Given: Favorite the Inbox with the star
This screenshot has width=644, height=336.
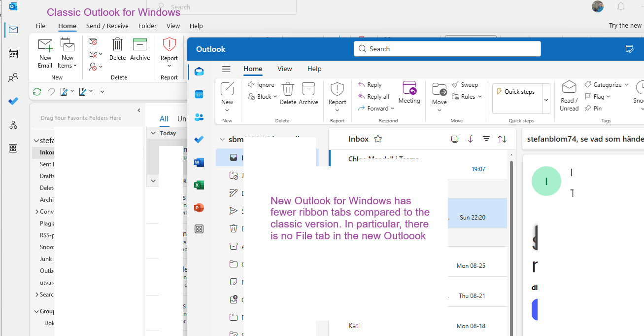Looking at the screenshot, I should (377, 139).
